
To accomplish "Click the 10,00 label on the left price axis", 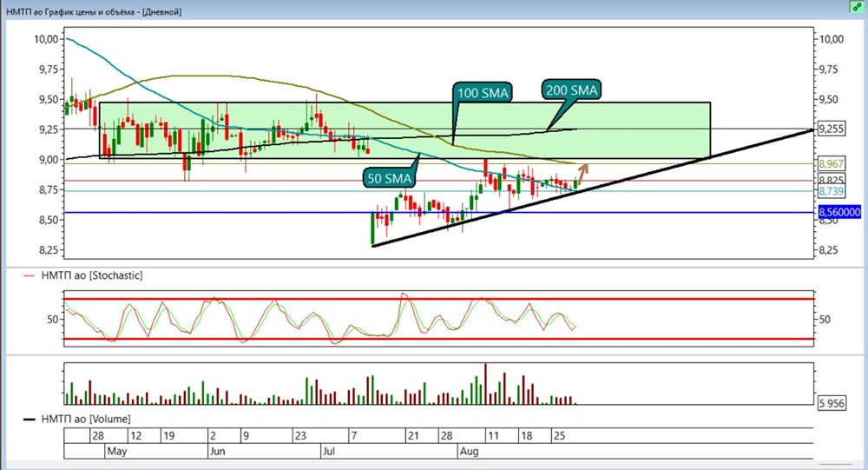I will [46, 39].
